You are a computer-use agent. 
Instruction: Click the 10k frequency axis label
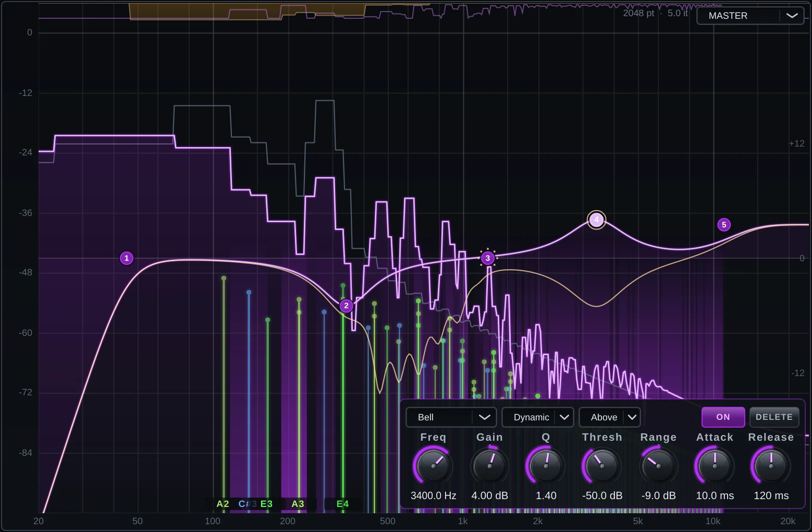pos(712,521)
